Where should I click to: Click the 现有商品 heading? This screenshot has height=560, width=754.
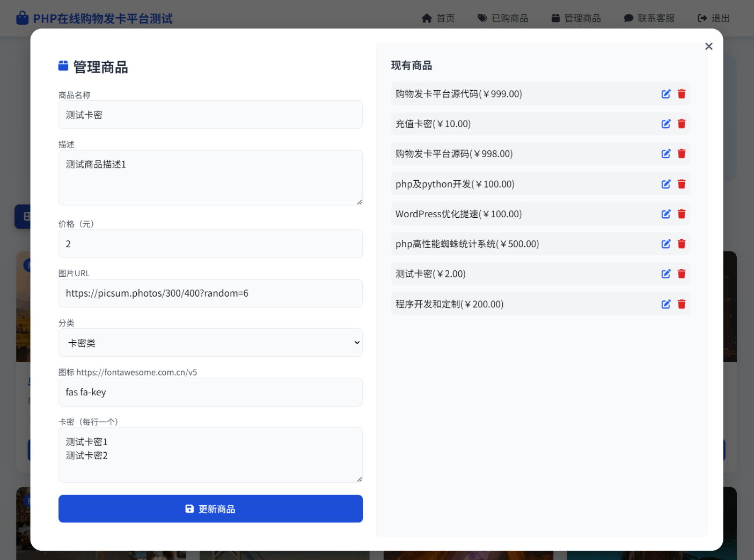pyautogui.click(x=412, y=65)
